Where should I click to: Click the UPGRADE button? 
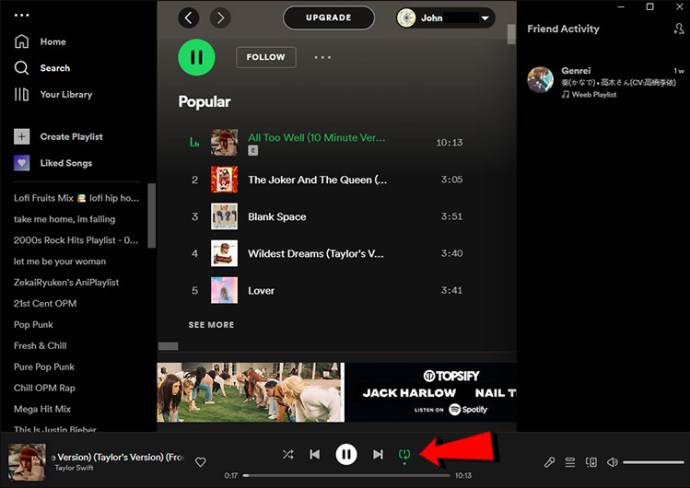tap(329, 18)
